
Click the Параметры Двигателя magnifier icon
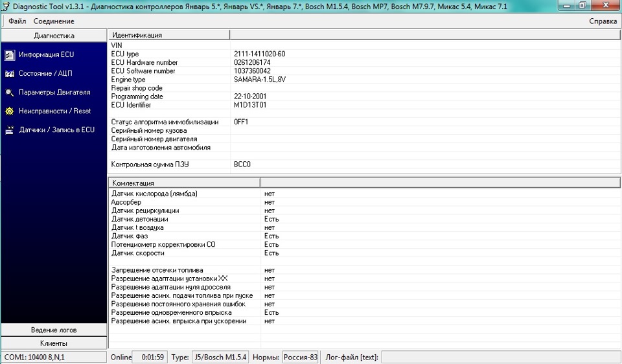click(10, 93)
